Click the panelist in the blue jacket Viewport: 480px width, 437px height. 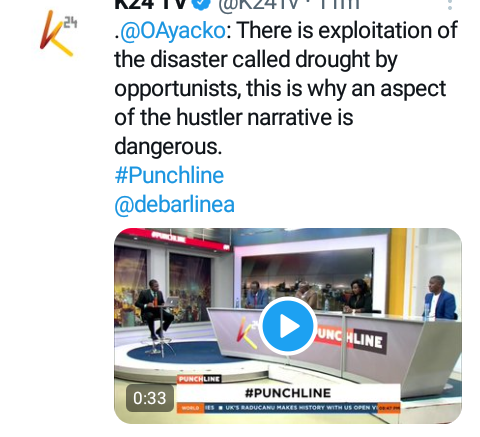440,298
